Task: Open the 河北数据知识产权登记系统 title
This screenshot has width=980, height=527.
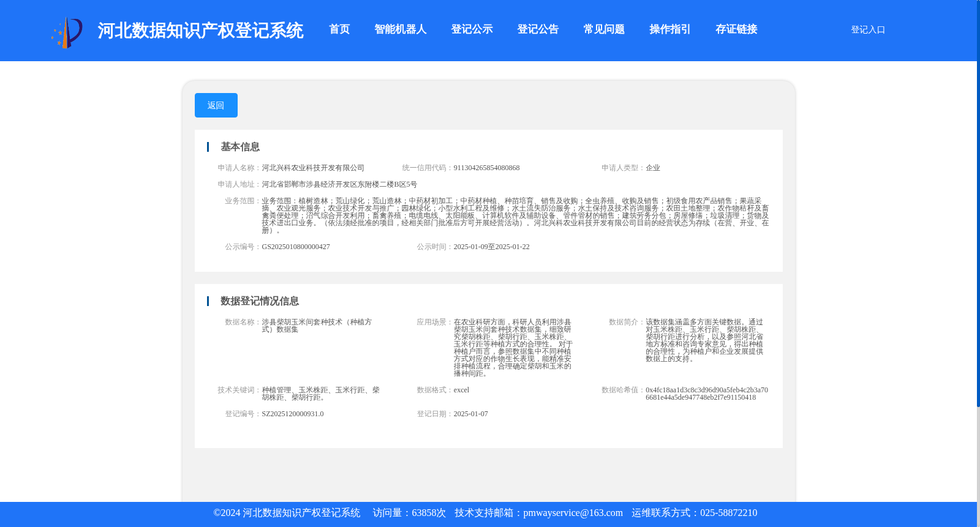Action: tap(200, 31)
